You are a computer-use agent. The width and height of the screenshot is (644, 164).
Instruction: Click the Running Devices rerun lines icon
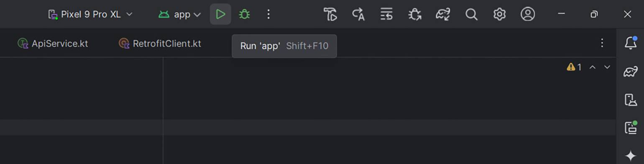pos(386,14)
